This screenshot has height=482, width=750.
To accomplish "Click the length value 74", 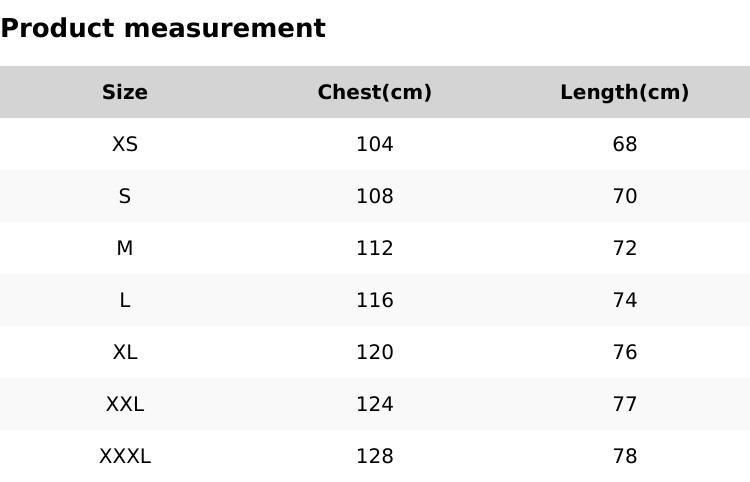I will pos(625,301).
